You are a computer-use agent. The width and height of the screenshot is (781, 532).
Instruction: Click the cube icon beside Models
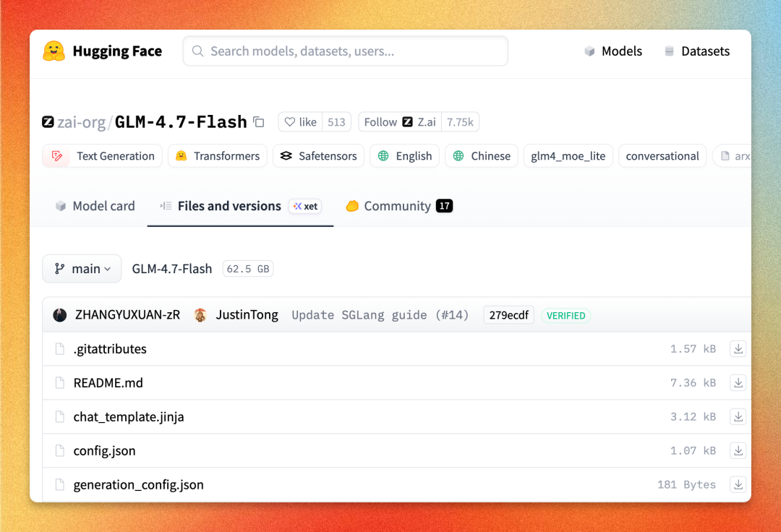[x=590, y=51]
